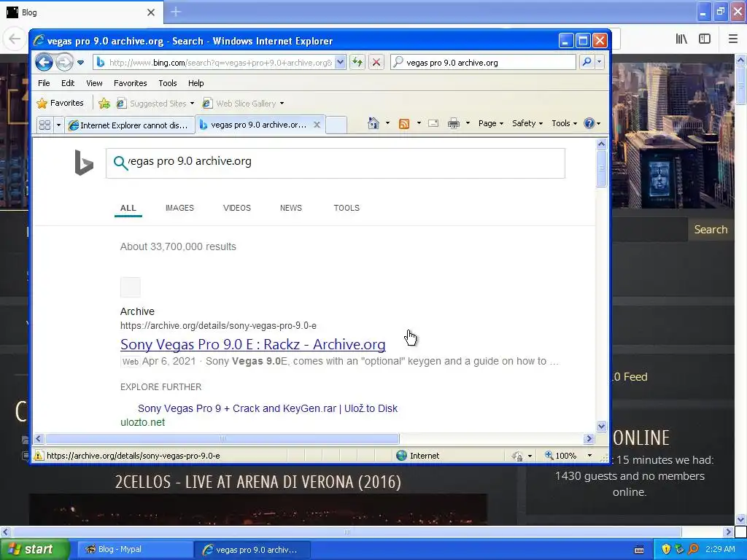Open the Help menu

tap(196, 83)
